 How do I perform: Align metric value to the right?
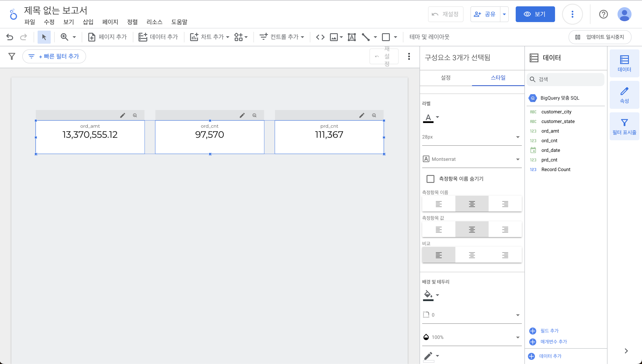point(505,229)
